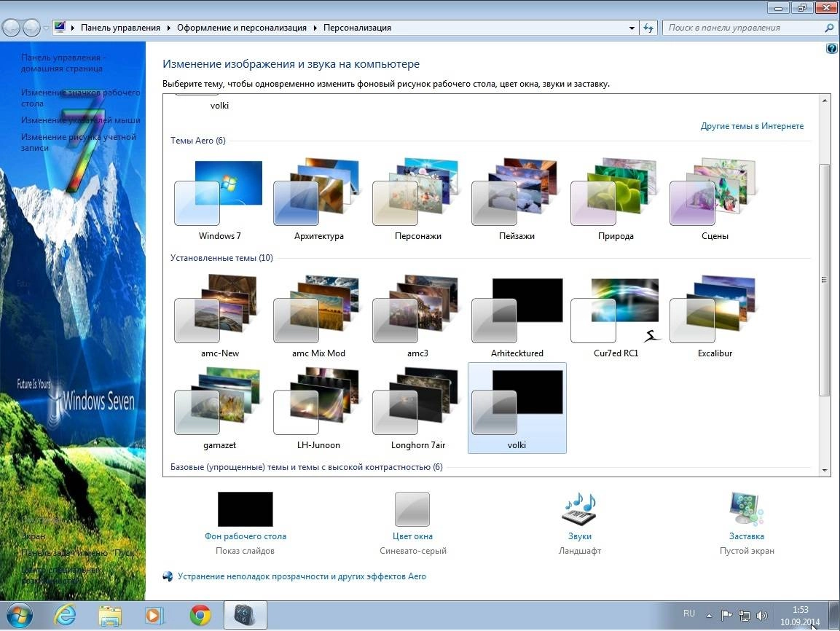Open Устранение неполадок прозрачности Aero link
840x631 pixels.
click(x=302, y=576)
